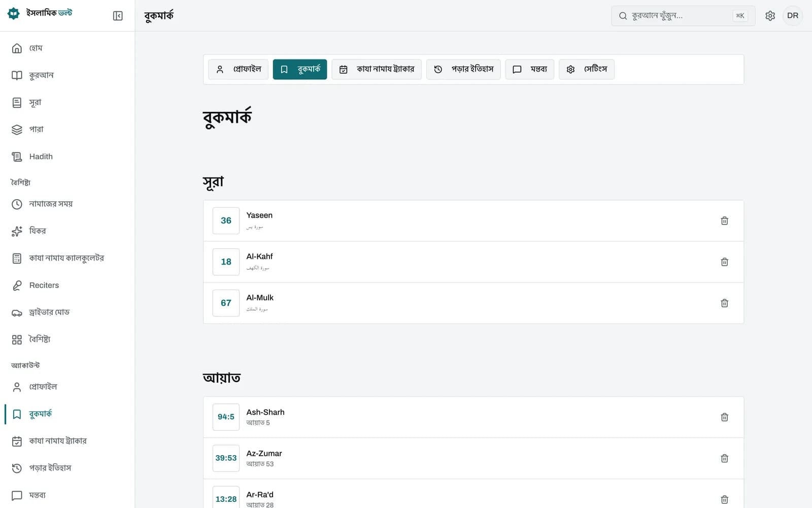The image size is (812, 508).
Task: Open পারা section in the sidebar
Action: click(67, 130)
